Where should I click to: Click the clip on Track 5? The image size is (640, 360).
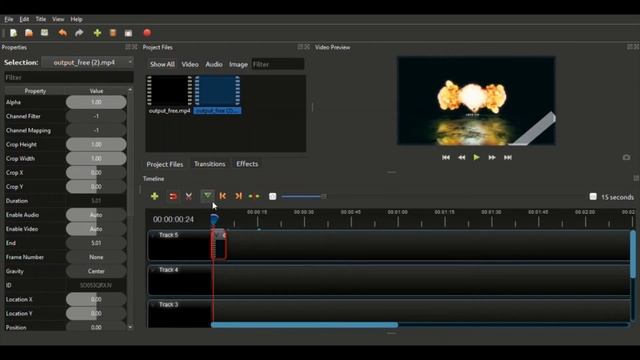pos(219,244)
